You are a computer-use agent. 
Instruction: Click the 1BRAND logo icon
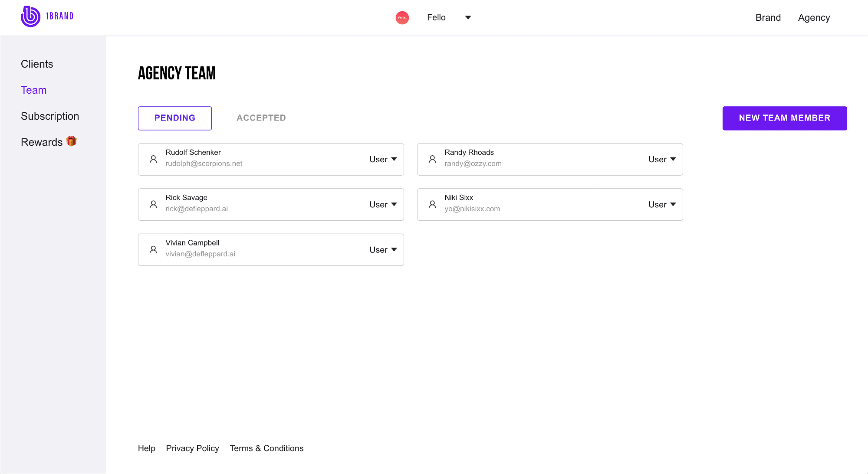point(30,16)
